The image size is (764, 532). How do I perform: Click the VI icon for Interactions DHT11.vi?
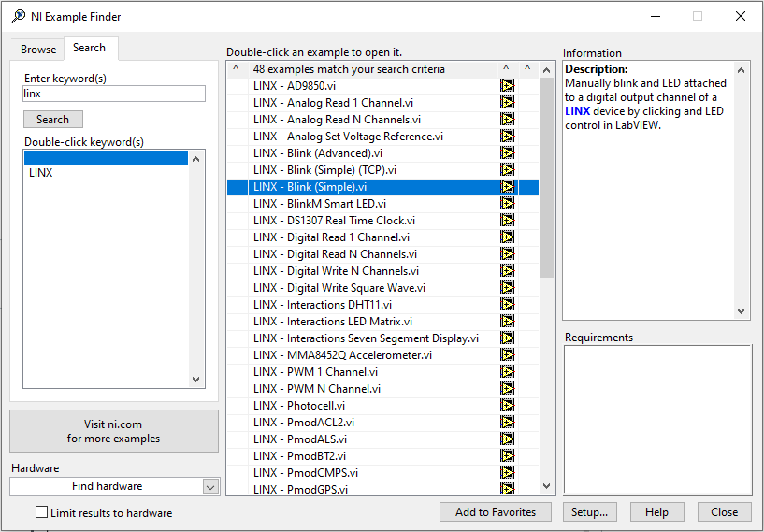point(507,305)
